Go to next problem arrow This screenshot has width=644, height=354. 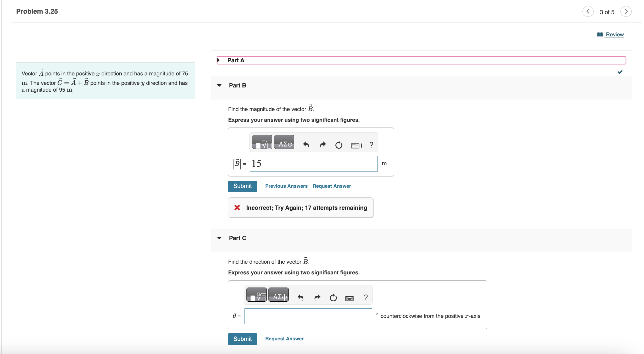coord(626,12)
